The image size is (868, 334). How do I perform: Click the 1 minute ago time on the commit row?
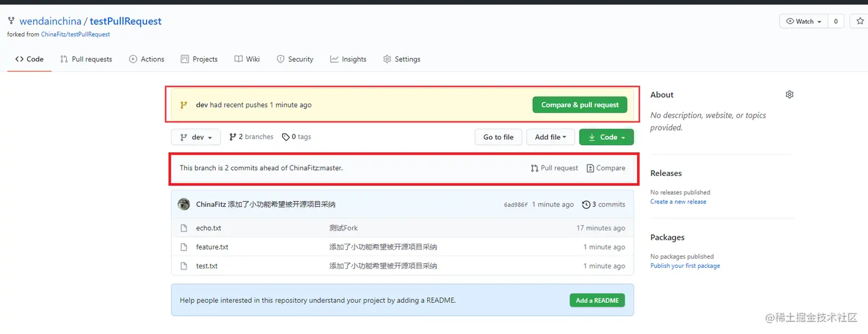(x=553, y=205)
